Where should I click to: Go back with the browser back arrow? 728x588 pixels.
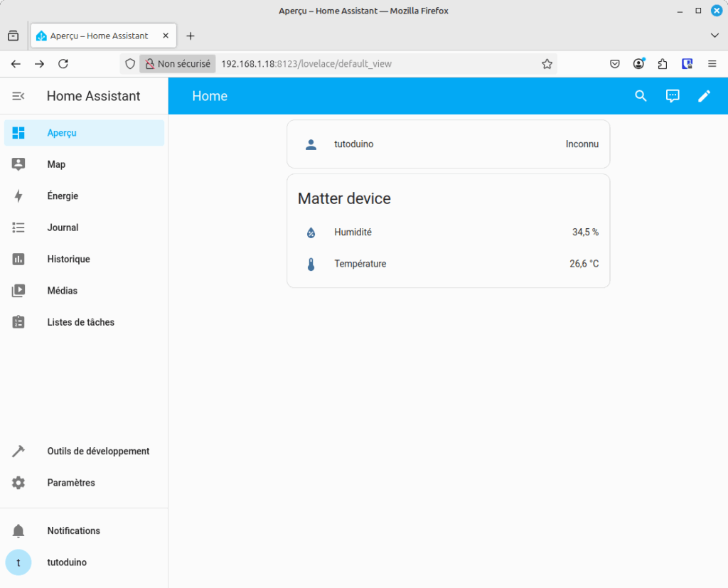point(16,64)
